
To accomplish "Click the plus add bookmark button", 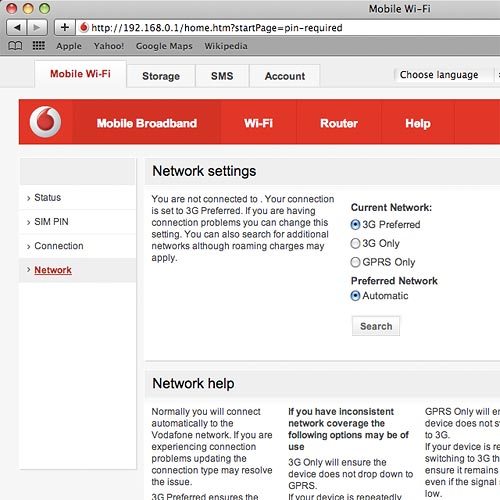I will coord(65,27).
